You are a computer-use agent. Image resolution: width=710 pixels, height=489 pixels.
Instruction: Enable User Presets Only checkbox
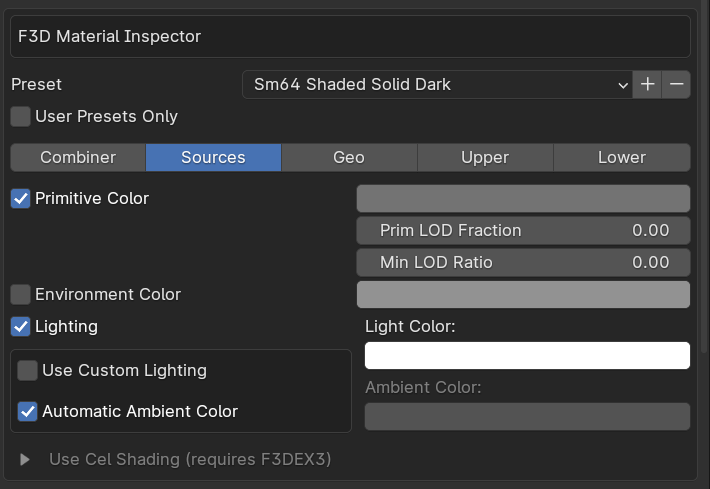pyautogui.click(x=20, y=116)
